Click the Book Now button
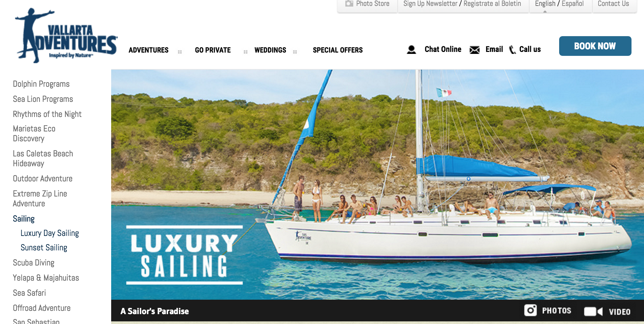The height and width of the screenshot is (324, 644). tap(595, 46)
